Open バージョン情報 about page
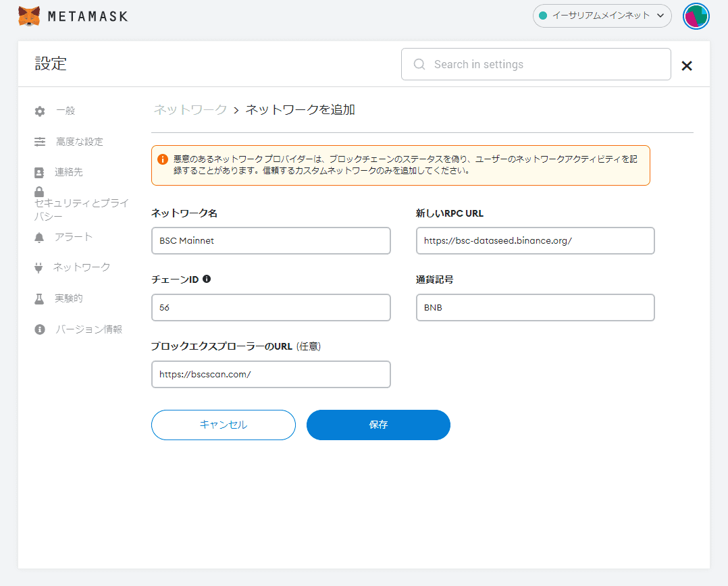This screenshot has width=728, height=586. [x=88, y=329]
